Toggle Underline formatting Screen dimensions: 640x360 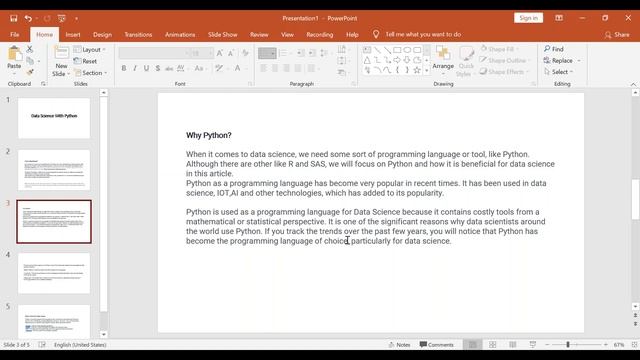146,68
